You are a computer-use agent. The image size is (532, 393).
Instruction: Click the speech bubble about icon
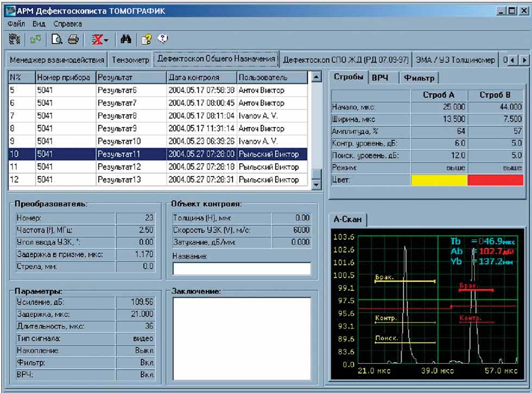coord(162,39)
